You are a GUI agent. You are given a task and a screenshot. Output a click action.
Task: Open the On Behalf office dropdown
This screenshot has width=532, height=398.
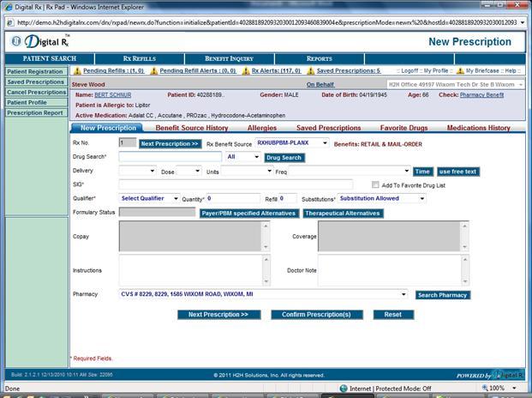coord(520,85)
